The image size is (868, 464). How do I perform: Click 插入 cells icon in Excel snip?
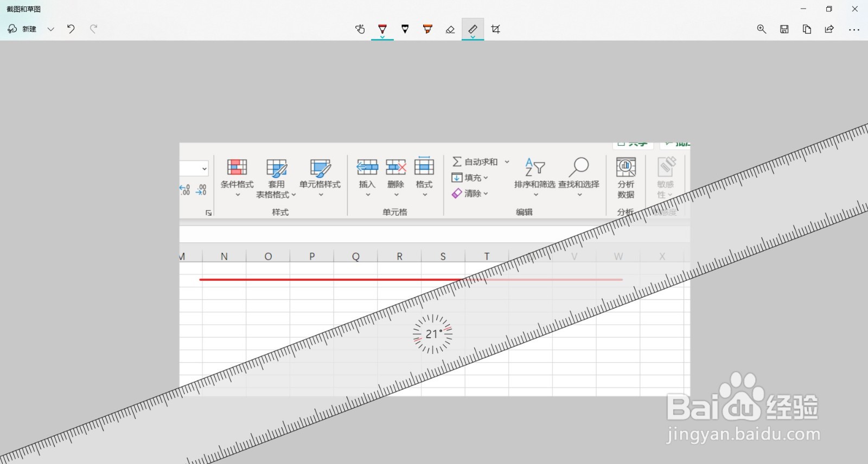click(367, 167)
